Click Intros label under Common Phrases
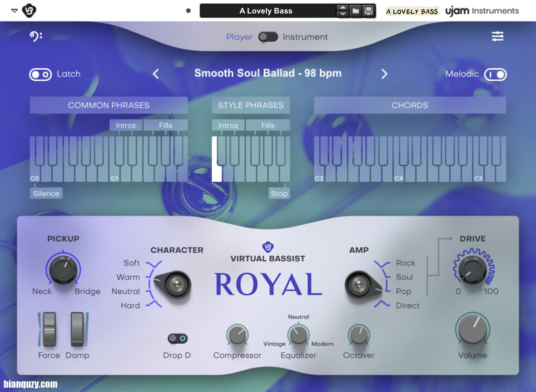This screenshot has height=392, width=536. [126, 125]
